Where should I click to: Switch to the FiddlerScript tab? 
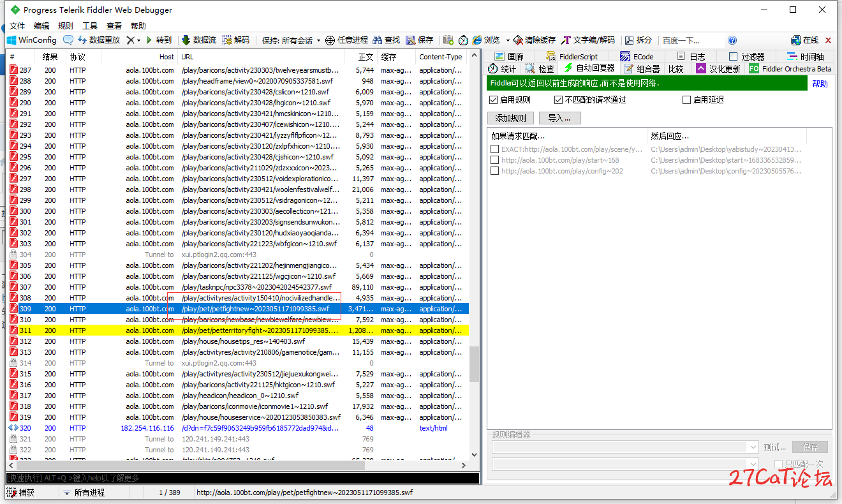[572, 56]
